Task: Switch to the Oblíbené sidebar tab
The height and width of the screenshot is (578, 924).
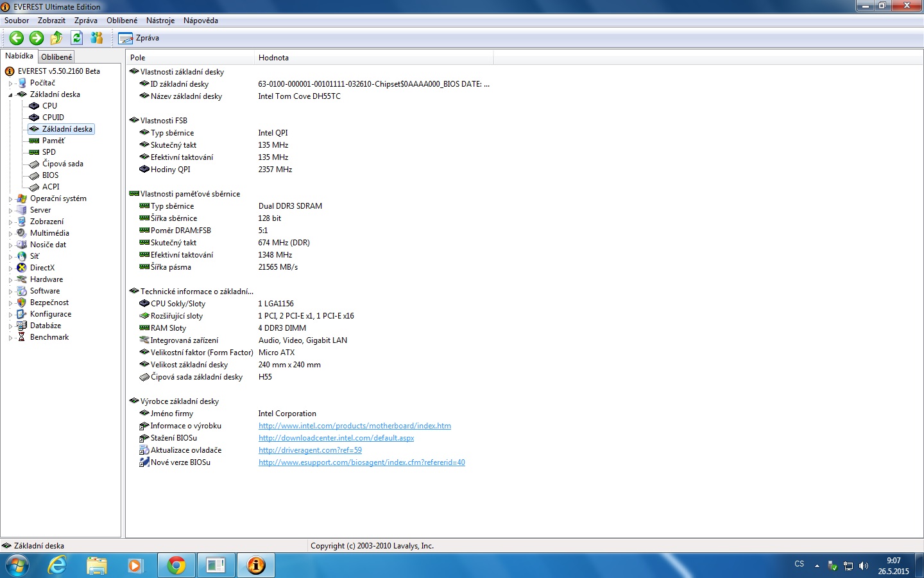Action: (x=56, y=57)
